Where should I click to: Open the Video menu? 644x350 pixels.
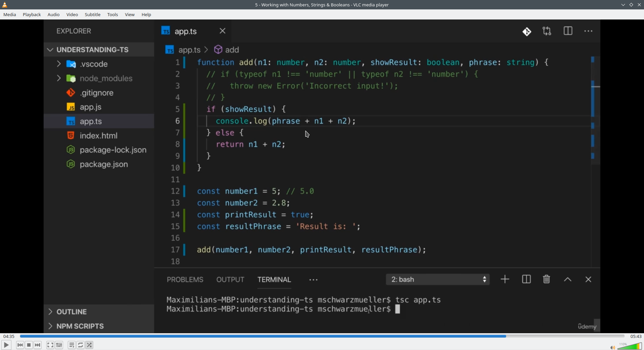tap(72, 15)
